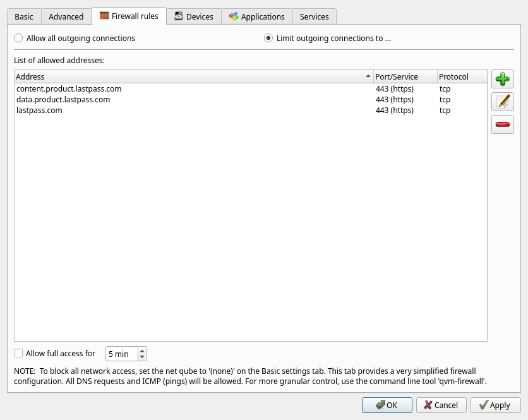Add a new firewall rule with green plus
This screenshot has height=420, width=528.
click(502, 79)
